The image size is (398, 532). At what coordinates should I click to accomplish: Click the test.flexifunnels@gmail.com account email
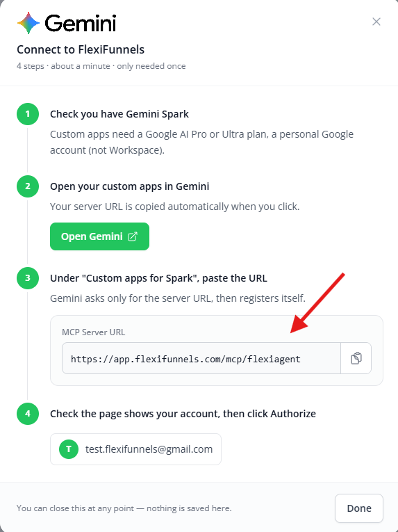pos(149,449)
